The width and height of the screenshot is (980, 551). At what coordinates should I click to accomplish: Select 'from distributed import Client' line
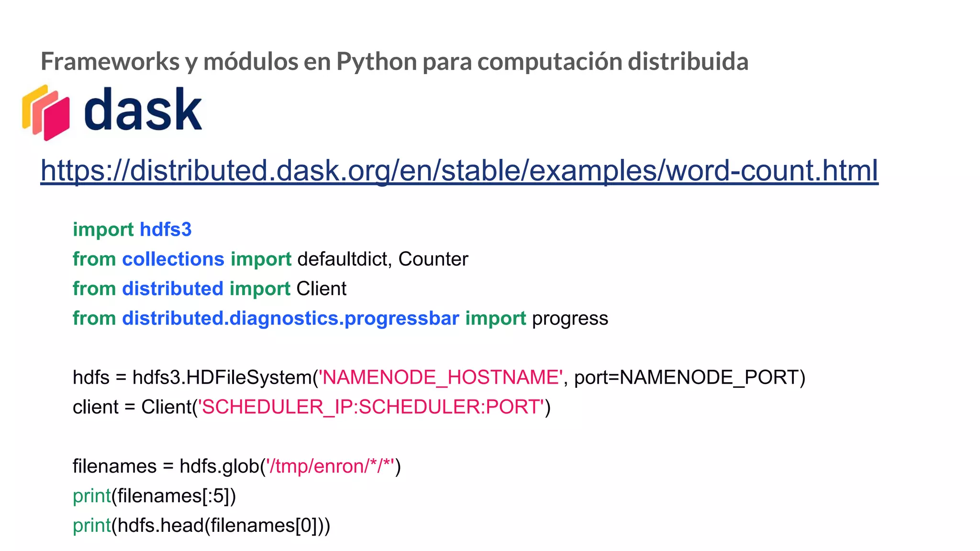pyautogui.click(x=210, y=289)
